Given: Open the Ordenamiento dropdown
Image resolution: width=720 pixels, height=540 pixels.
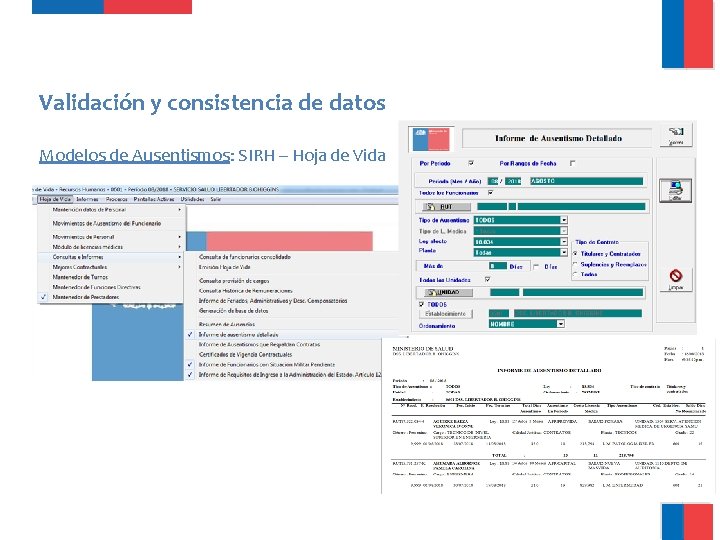Looking at the screenshot, I should tap(561, 324).
